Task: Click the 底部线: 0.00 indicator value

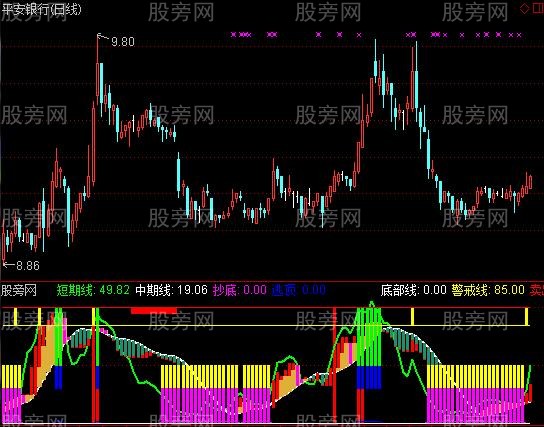Action: 414,290
